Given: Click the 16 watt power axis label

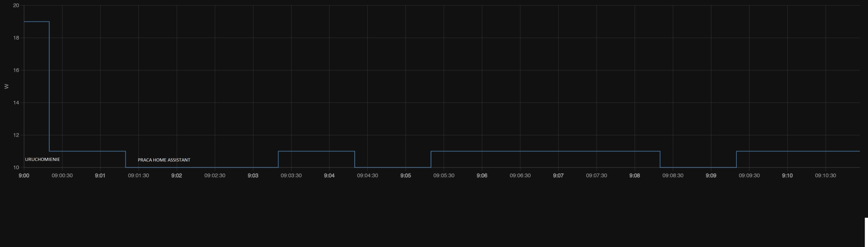Looking at the screenshot, I should click(16, 70).
